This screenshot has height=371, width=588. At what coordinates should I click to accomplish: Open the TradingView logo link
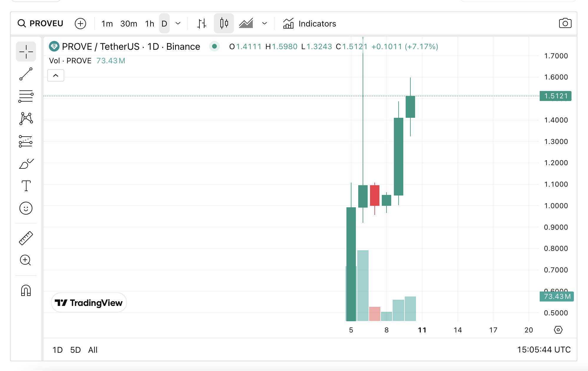click(89, 303)
